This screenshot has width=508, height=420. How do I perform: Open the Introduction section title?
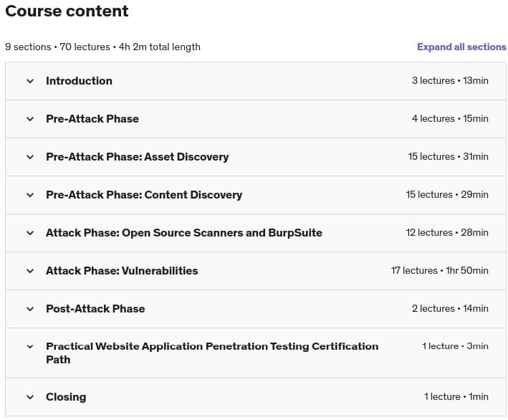tap(79, 81)
